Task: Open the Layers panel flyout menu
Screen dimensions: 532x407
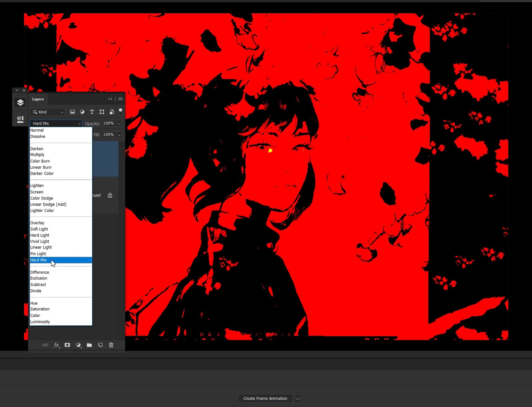Action: [120, 99]
